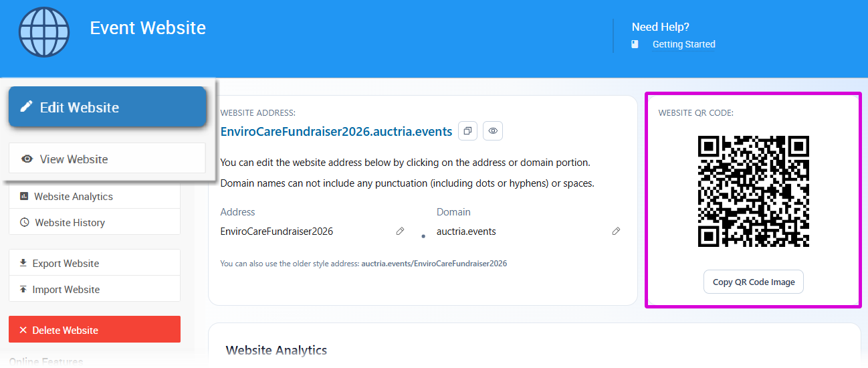This screenshot has height=368, width=868.
Task: Click the pencil icon in Edit Website
Action: coord(27,107)
